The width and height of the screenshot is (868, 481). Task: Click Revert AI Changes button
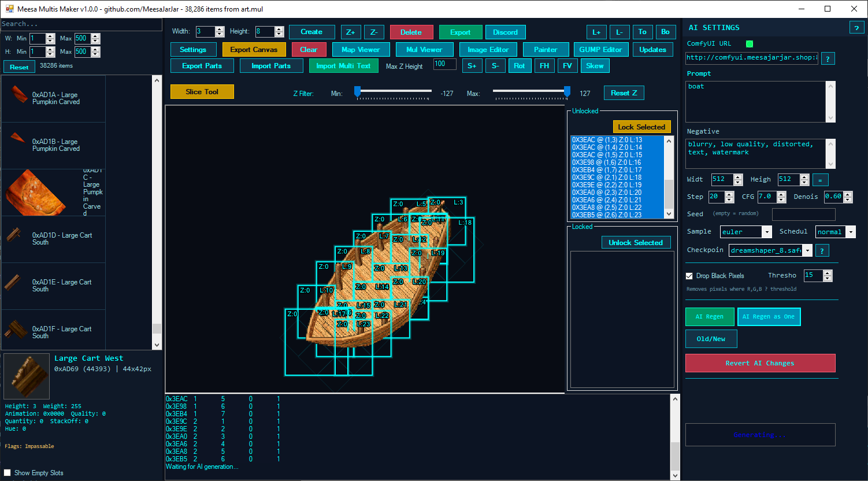coord(760,363)
